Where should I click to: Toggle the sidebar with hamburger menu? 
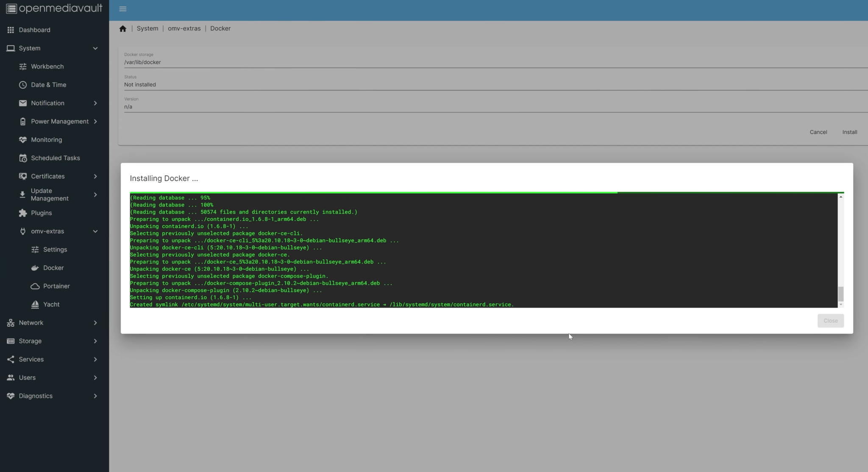(x=123, y=8)
